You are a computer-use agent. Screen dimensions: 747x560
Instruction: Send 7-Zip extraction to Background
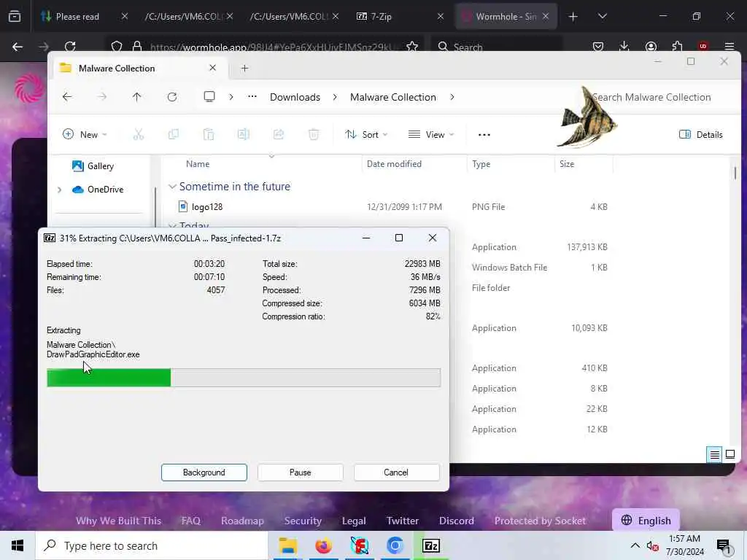point(204,472)
